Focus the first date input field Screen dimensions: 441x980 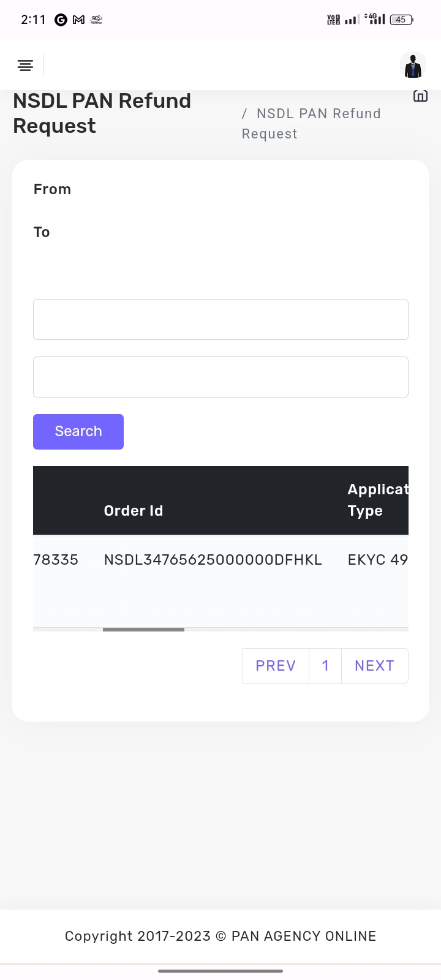[x=221, y=319]
